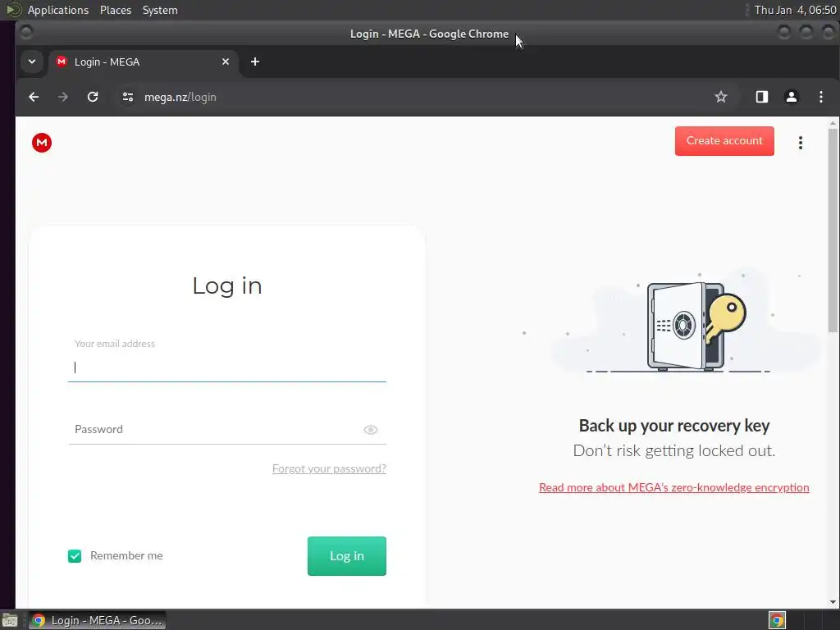
Task: Click the window menu button at title bar left
Action: (x=26, y=33)
